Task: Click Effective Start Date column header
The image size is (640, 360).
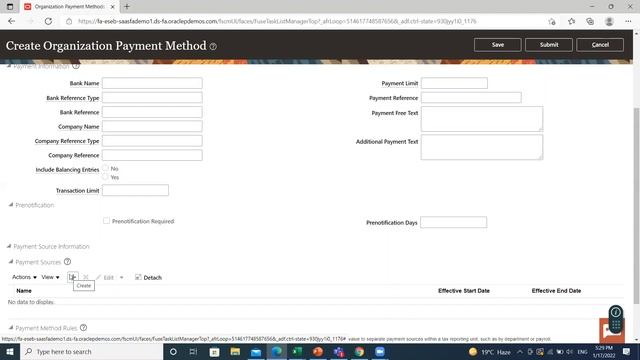Action: coord(464,291)
